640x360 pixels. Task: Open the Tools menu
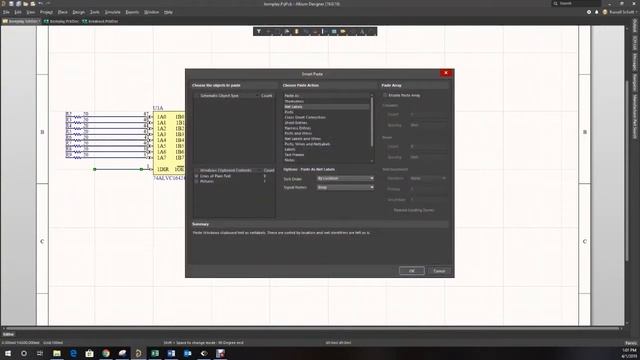[95, 12]
